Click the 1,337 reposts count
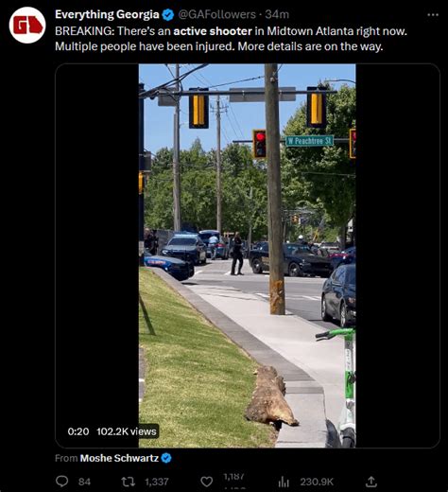The image size is (448, 492). 157,482
